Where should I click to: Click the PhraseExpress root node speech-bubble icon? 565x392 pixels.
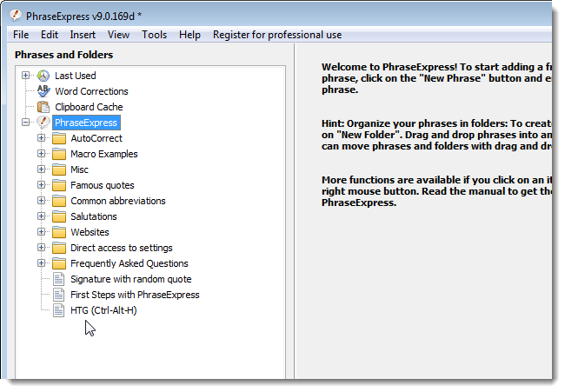coord(43,123)
